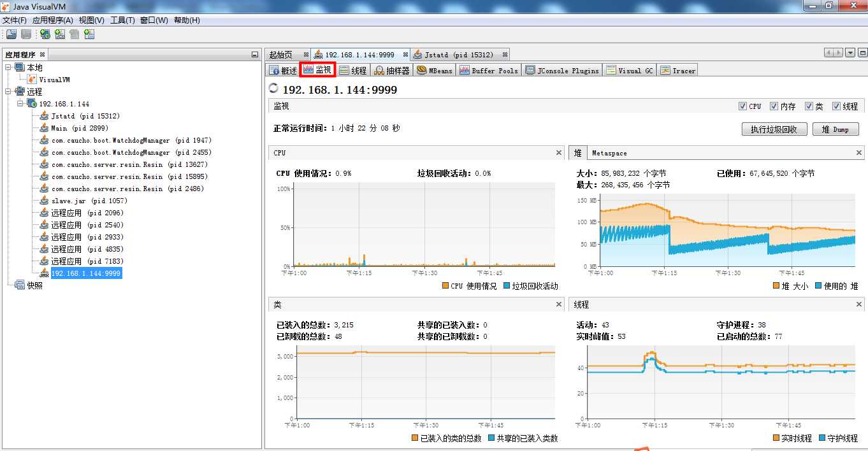Open the 帮助(H) menu
Viewport: 868px width, 451px height.
coord(186,20)
